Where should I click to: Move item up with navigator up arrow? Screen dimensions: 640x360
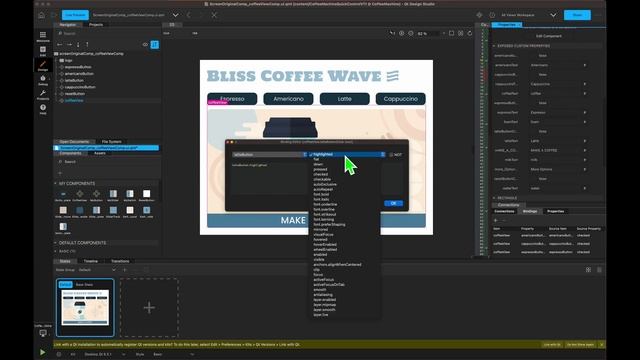(x=87, y=44)
